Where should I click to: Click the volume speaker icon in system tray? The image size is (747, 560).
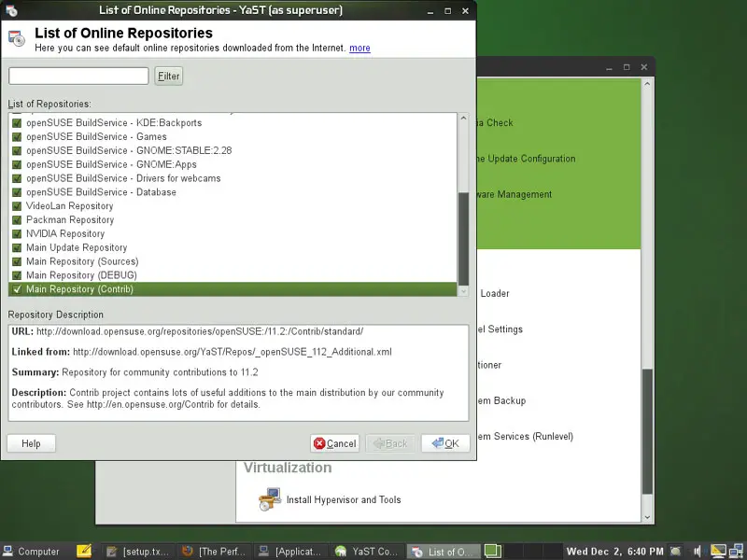[697, 552]
